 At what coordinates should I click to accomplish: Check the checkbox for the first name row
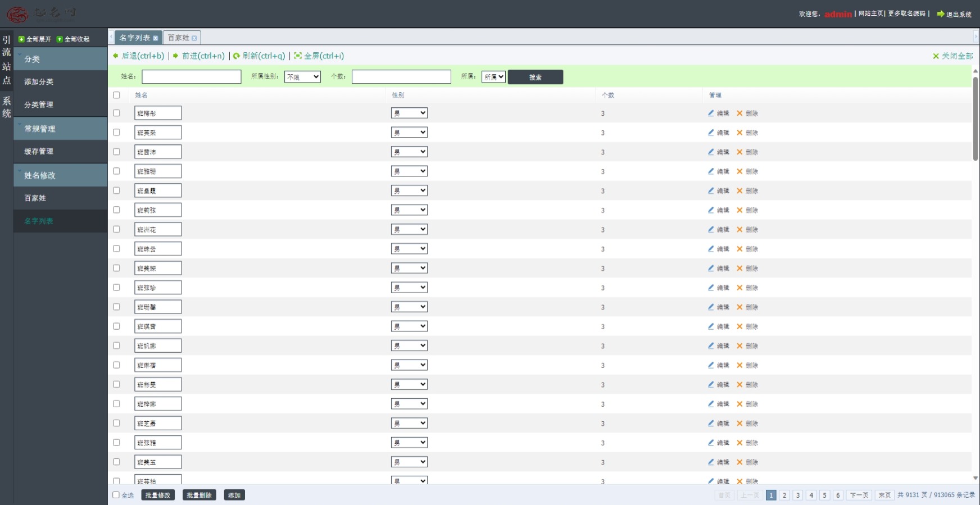tap(116, 113)
